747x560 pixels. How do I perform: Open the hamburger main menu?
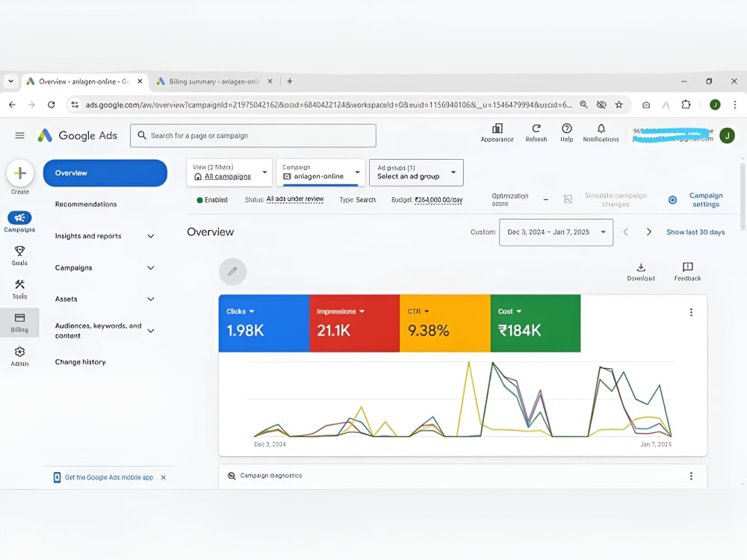coord(19,136)
